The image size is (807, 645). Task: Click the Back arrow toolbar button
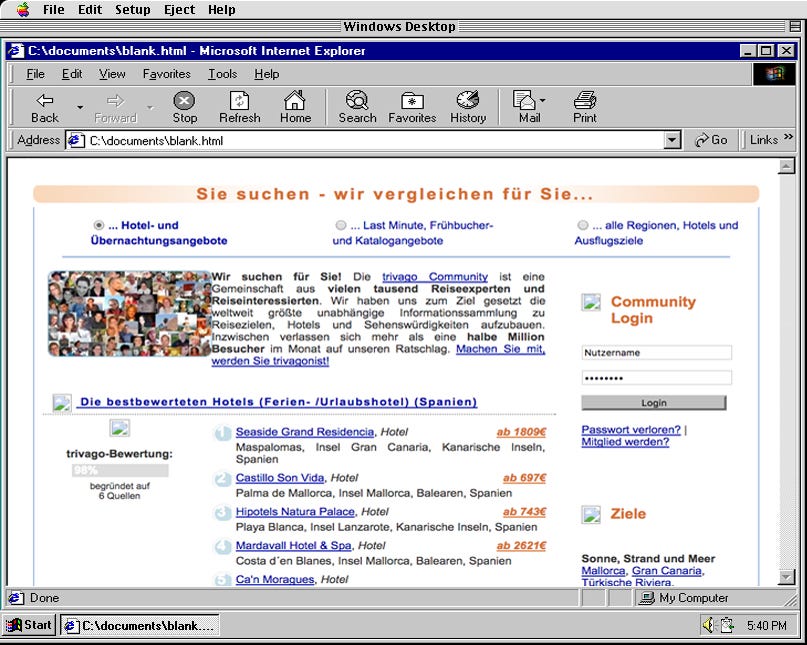45,107
